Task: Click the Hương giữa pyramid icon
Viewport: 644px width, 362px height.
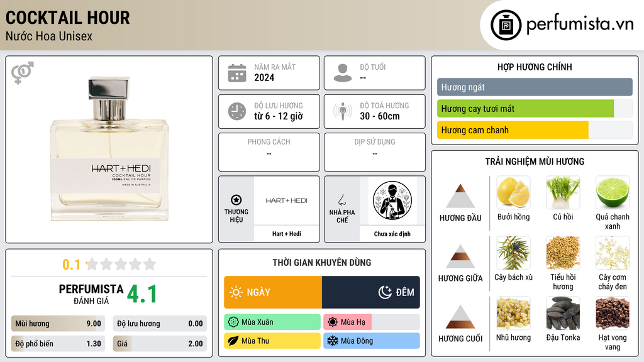Action: pyautogui.click(x=460, y=256)
